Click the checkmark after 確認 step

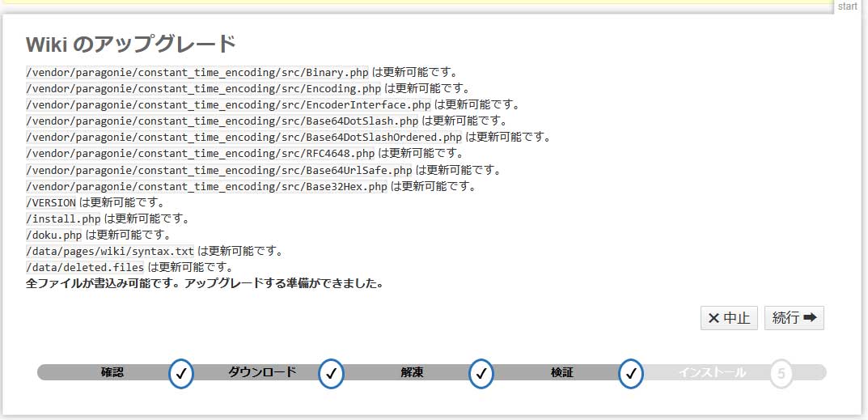coord(181,373)
